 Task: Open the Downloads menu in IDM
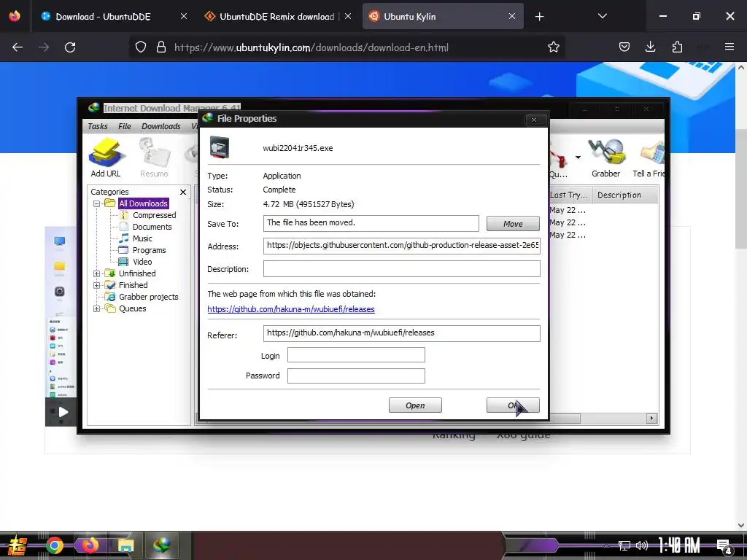[x=161, y=126]
